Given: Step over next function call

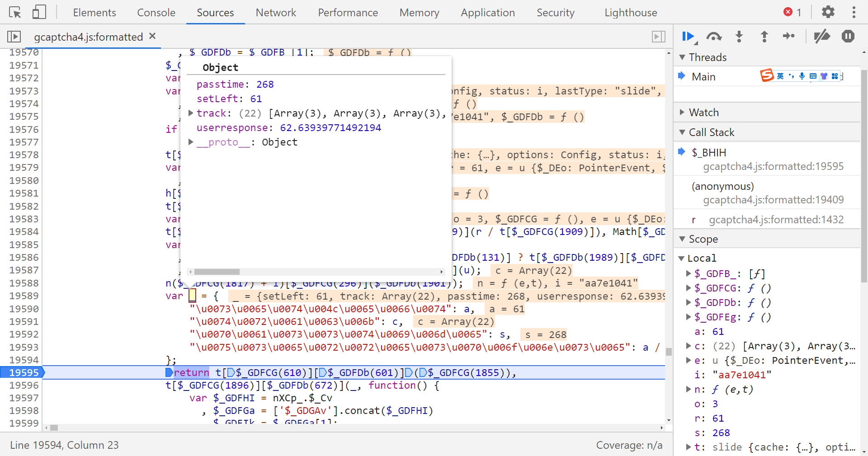Looking at the screenshot, I should [714, 37].
